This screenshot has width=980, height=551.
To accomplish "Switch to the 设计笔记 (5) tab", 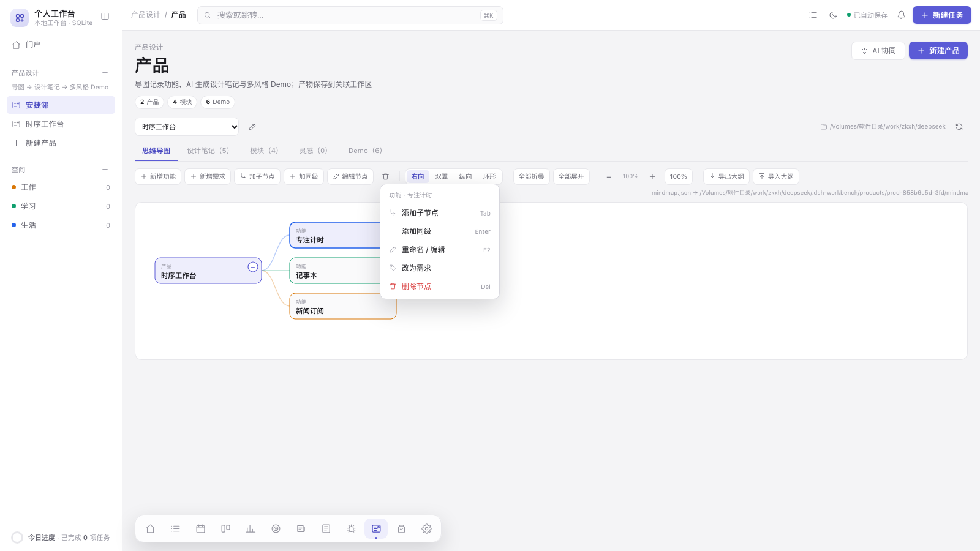I will tap(208, 151).
